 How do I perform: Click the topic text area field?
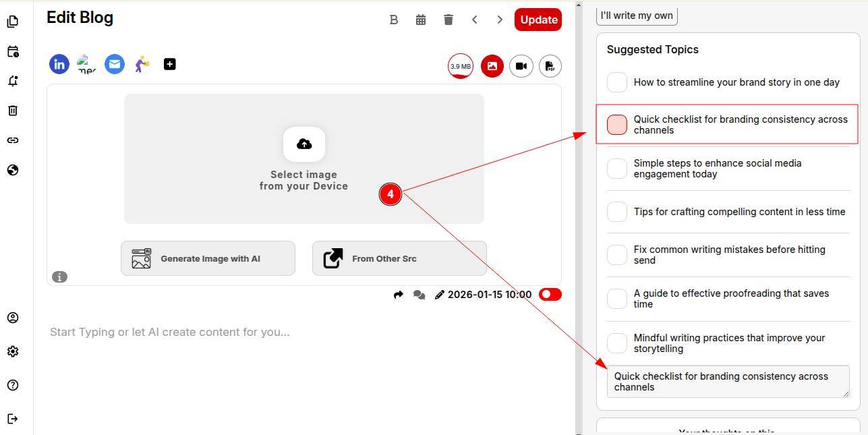727,382
